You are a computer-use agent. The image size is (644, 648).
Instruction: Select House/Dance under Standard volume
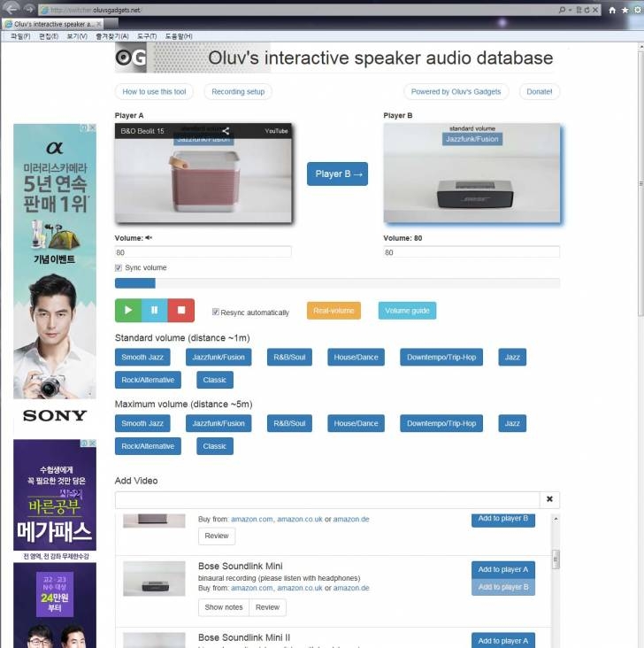tap(356, 357)
